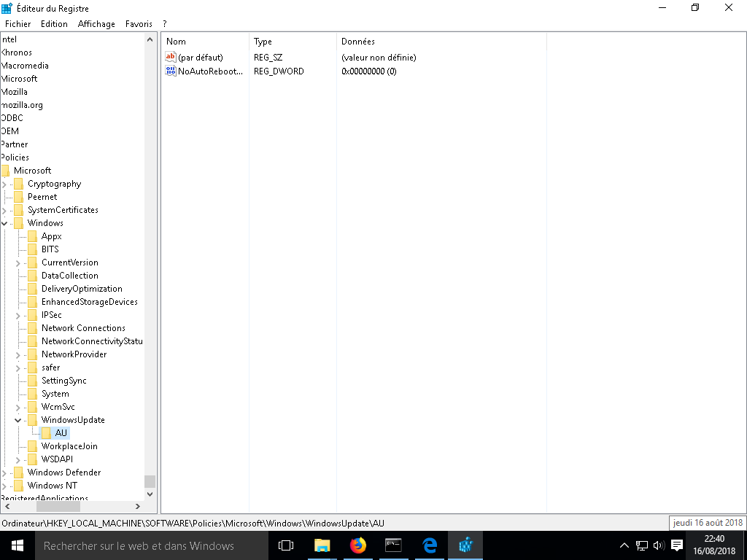Click the SettingSync folder icon
Screen dimensions: 747x560
[x=32, y=381]
